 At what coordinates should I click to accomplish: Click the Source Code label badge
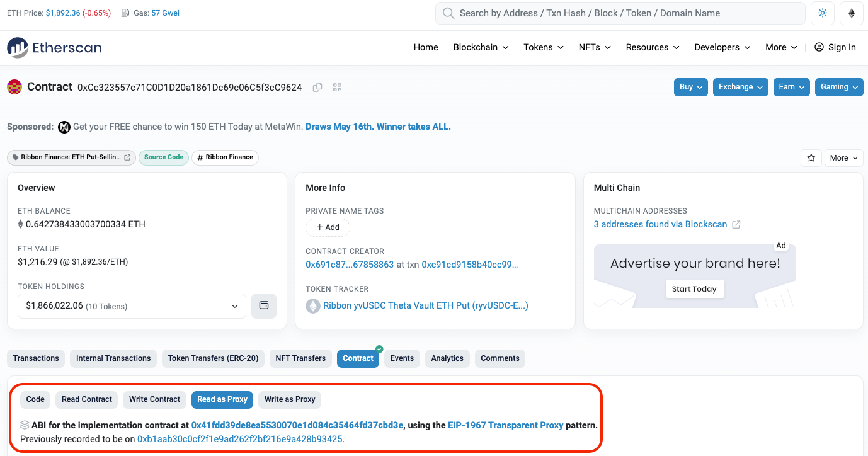click(164, 157)
